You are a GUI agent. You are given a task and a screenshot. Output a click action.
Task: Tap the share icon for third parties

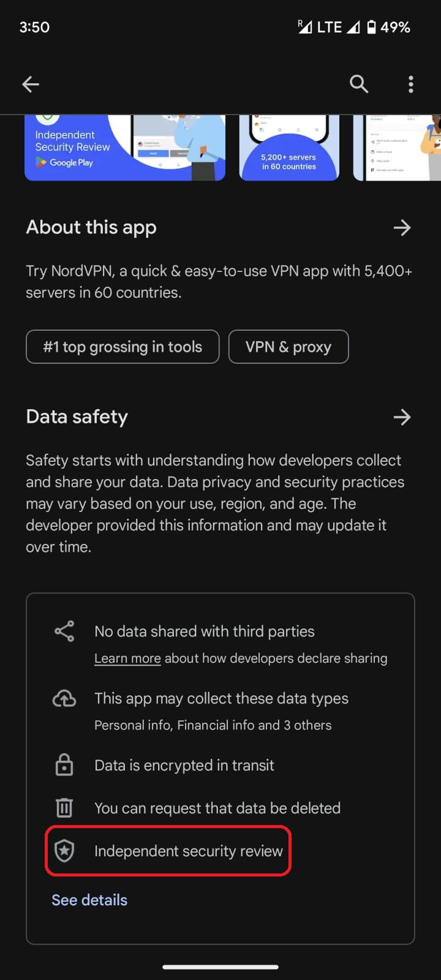point(64,631)
